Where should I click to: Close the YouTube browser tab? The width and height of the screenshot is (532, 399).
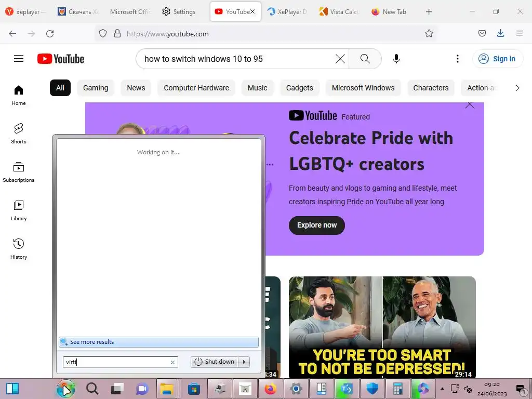[252, 11]
